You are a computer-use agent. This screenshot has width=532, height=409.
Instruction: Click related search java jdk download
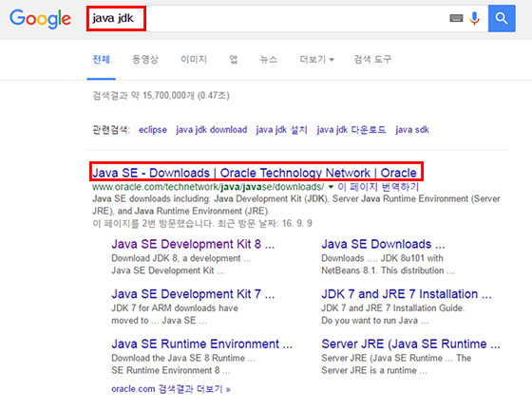211,130
